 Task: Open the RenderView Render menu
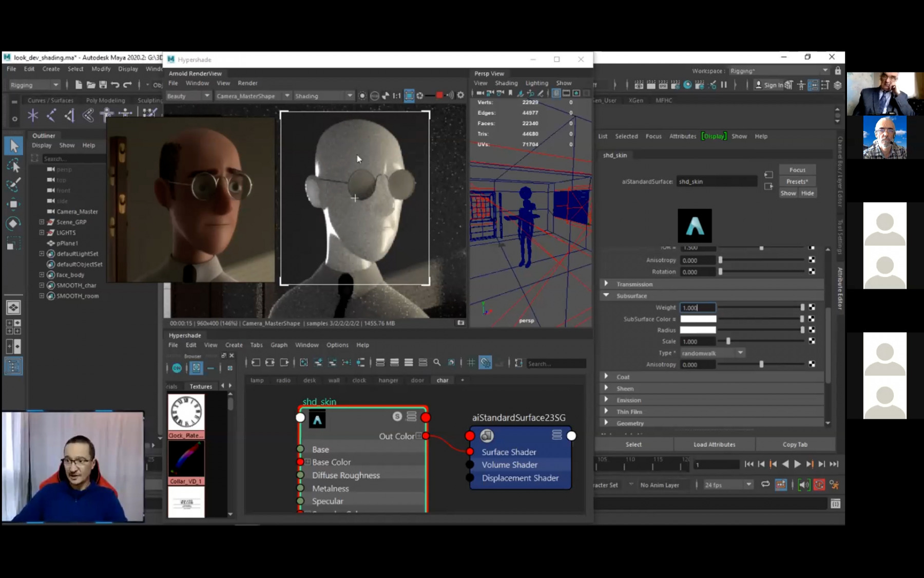(247, 83)
